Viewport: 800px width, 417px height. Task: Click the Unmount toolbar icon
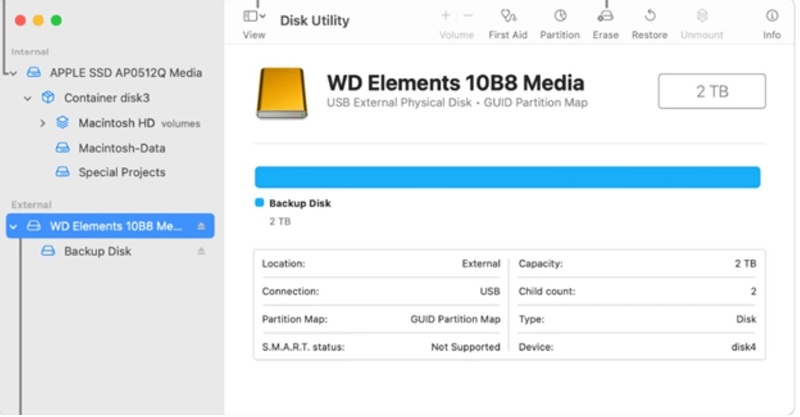pos(702,17)
